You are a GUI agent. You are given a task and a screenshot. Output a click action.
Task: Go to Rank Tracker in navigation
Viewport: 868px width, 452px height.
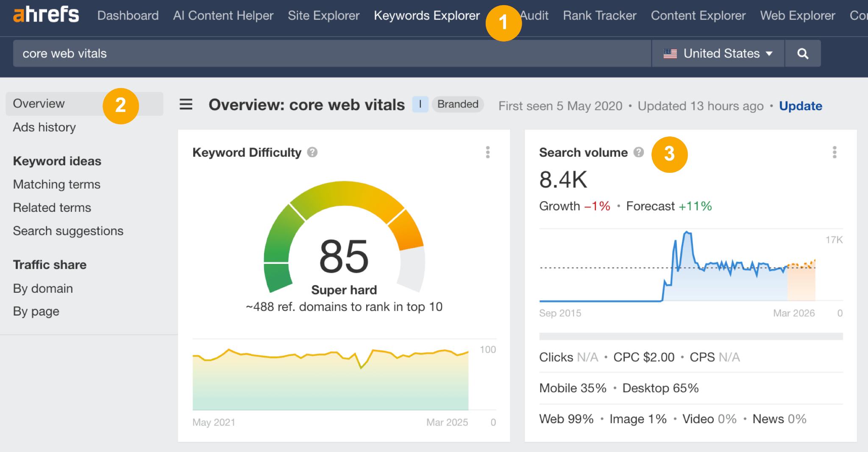click(599, 16)
